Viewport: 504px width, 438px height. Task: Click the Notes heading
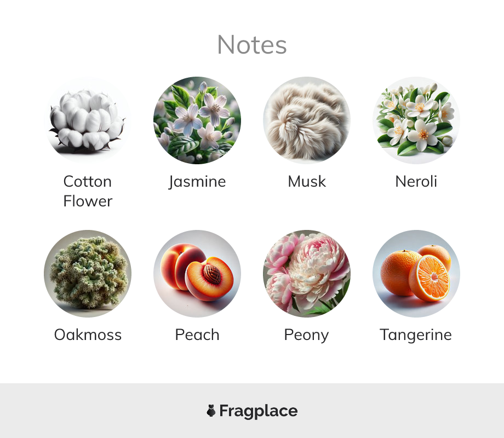252,45
